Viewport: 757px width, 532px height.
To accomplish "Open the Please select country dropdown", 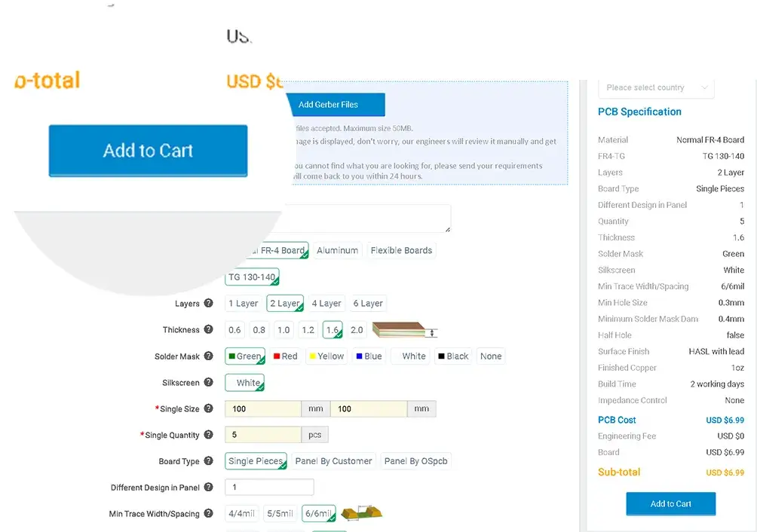I will click(x=656, y=87).
